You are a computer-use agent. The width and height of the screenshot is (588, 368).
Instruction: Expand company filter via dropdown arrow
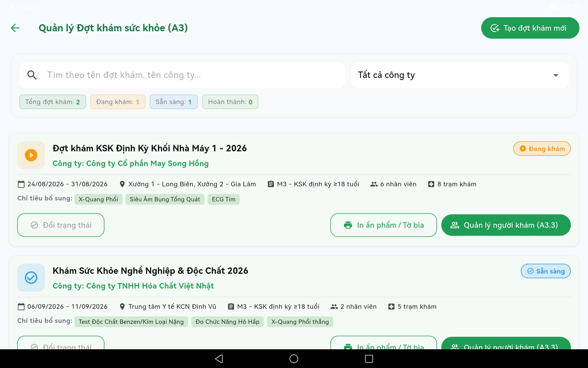click(556, 75)
